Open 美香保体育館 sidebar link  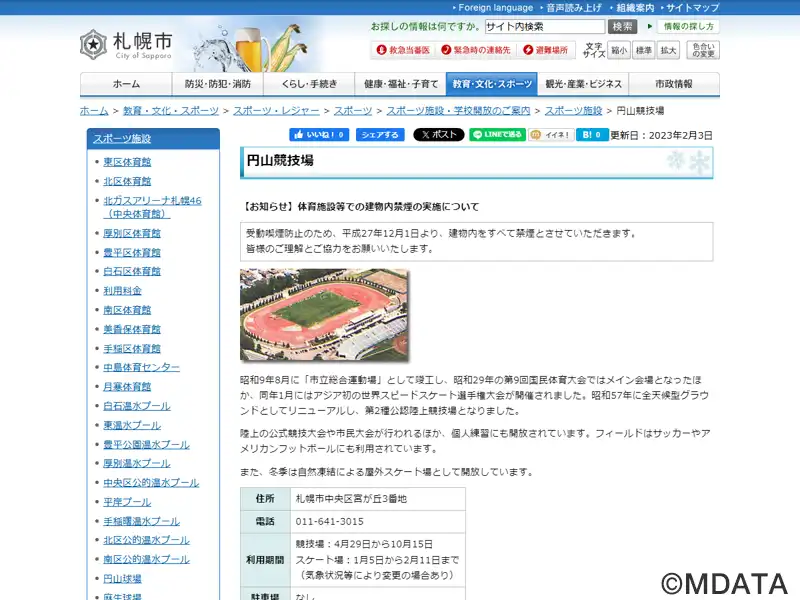click(x=132, y=330)
